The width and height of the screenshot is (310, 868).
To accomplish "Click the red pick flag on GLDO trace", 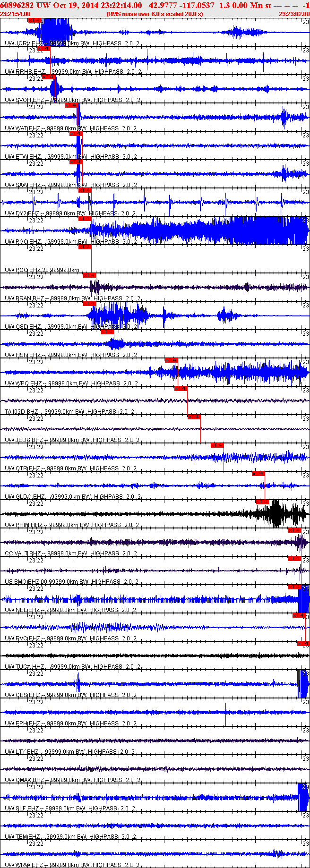I will [x=258, y=474].
